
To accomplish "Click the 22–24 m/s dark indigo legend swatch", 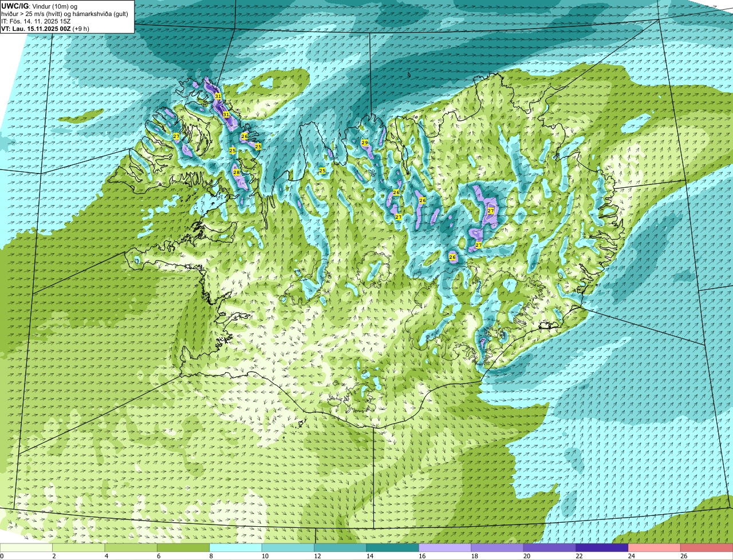I will coord(602,548).
